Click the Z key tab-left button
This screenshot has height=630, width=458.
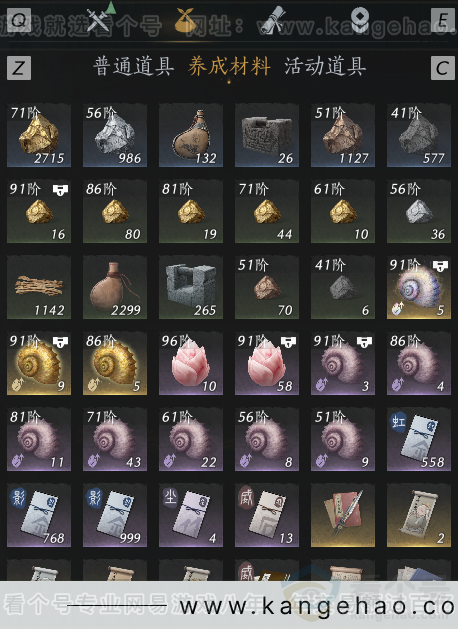[x=19, y=68]
